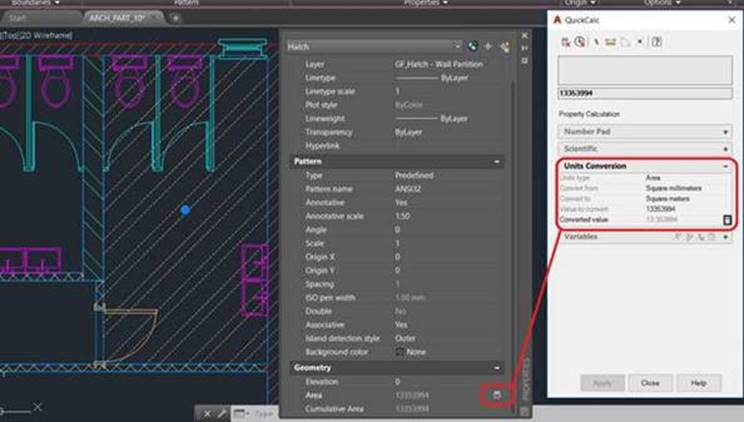The image size is (744, 422).
Task: Collapse the Geometry section
Action: (x=496, y=368)
